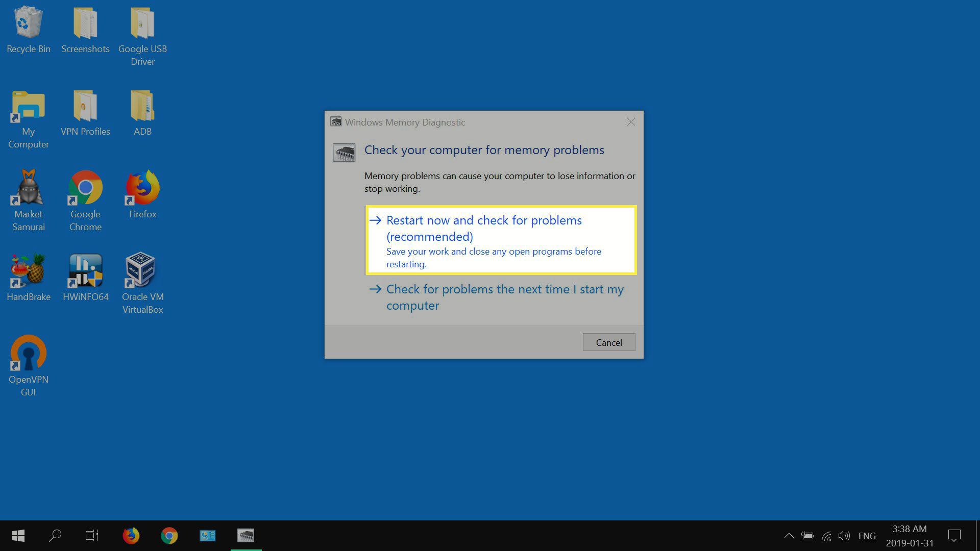The image size is (980, 551).
Task: Open Task View on taskbar
Action: point(91,536)
